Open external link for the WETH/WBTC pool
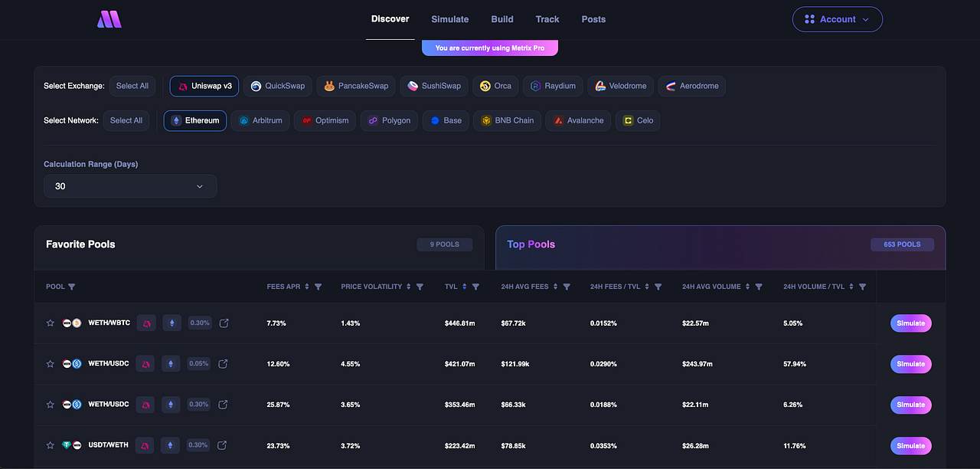 [224, 323]
